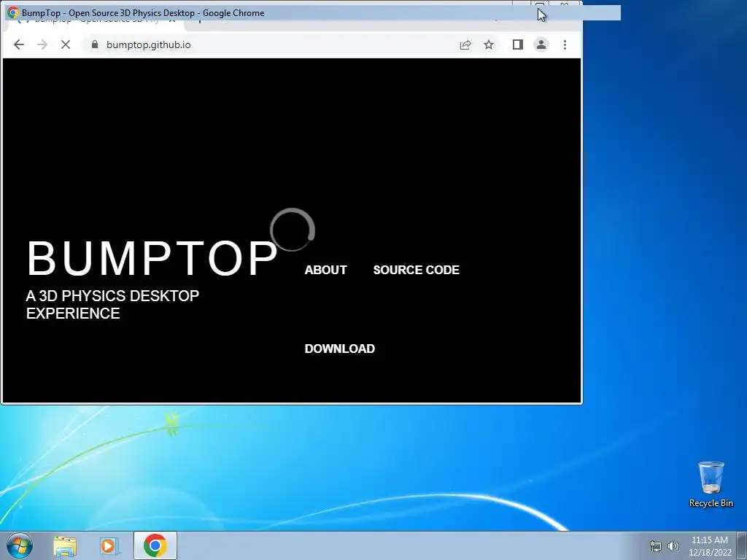Open the volume speaker tray icon
Image resolution: width=747 pixels, height=560 pixels.
pyautogui.click(x=673, y=546)
